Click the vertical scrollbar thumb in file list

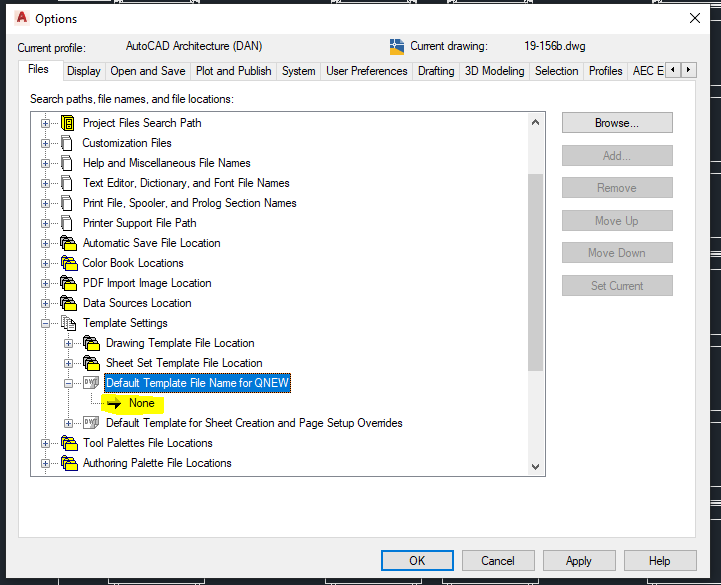[535, 272]
